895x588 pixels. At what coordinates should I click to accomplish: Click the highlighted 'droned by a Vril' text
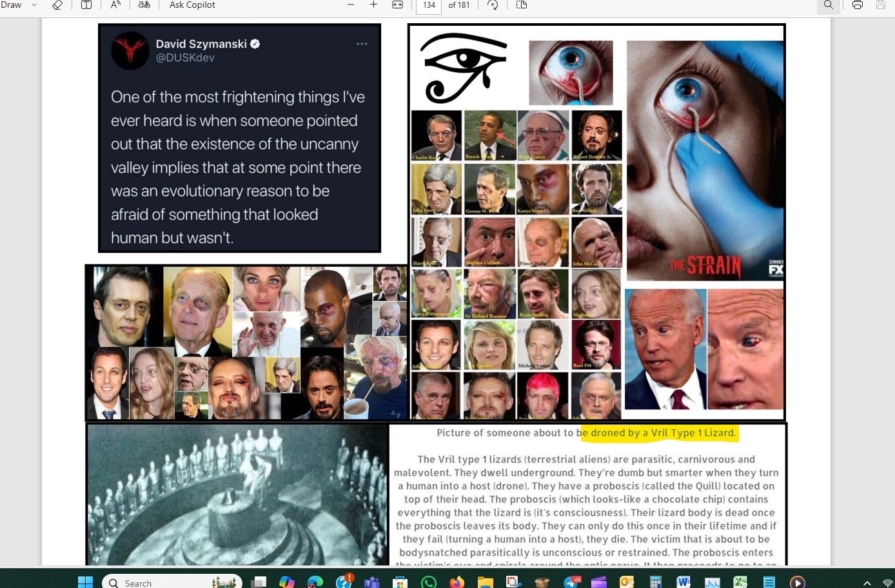click(659, 433)
